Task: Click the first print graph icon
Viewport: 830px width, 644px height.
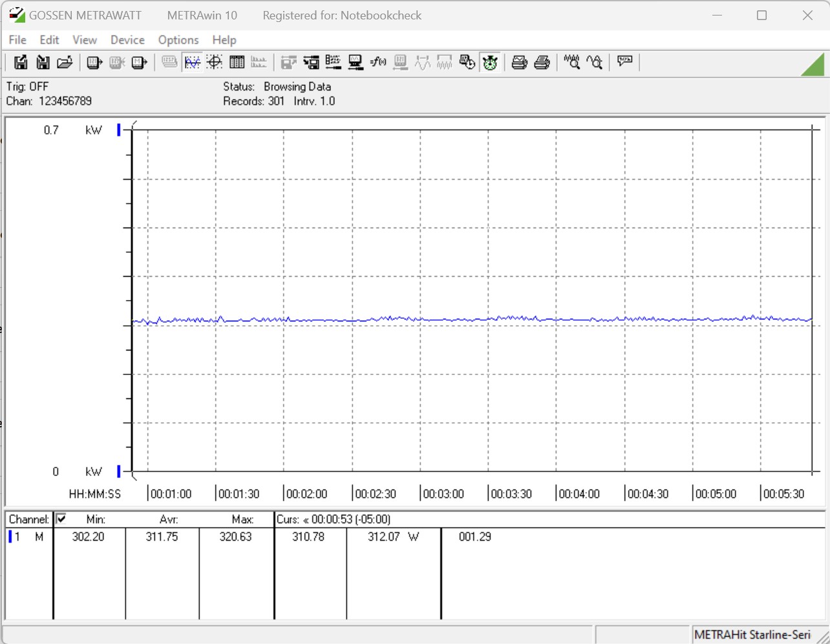Action: pos(519,62)
